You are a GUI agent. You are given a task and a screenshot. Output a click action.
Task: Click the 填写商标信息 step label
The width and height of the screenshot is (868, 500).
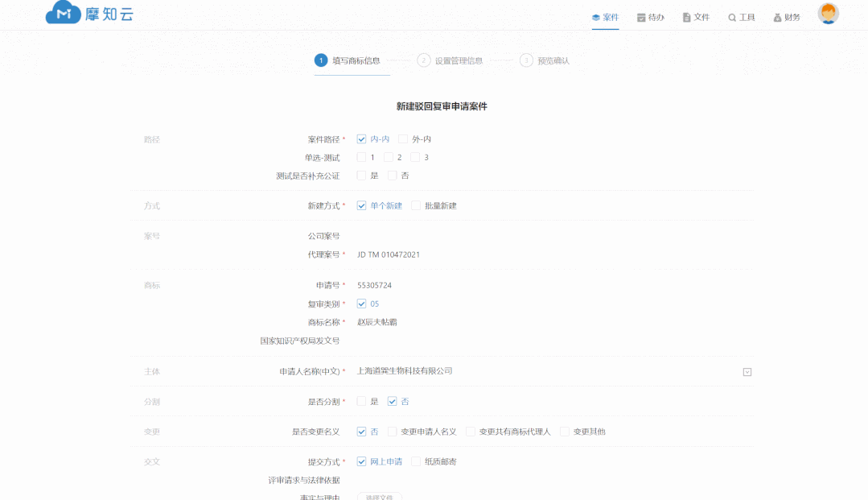pos(356,61)
